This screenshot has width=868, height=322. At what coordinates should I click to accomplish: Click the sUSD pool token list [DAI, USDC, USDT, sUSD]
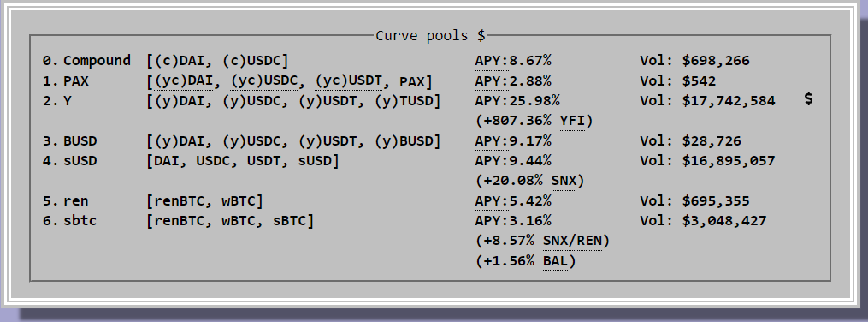(x=243, y=162)
